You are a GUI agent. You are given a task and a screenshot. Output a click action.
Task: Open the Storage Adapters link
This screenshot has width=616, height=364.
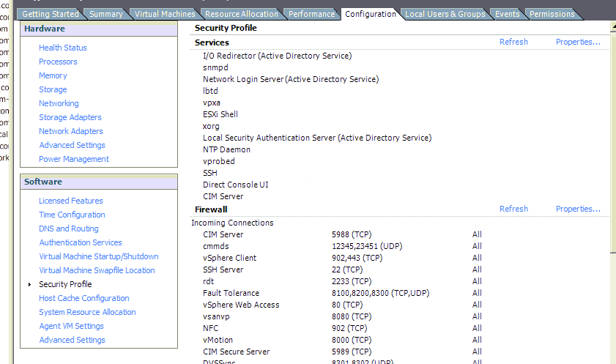pos(70,117)
